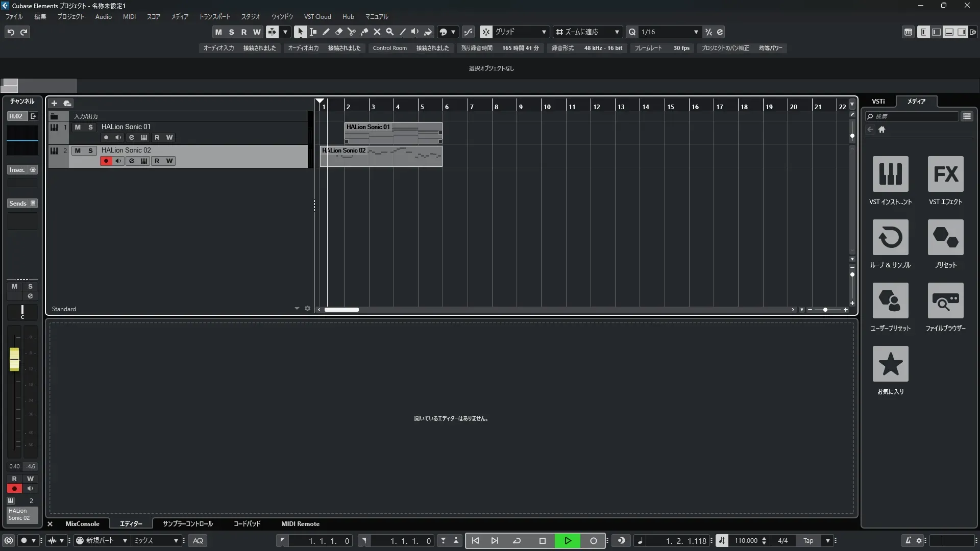
Task: Adjust the channel volume fader
Action: 14,359
